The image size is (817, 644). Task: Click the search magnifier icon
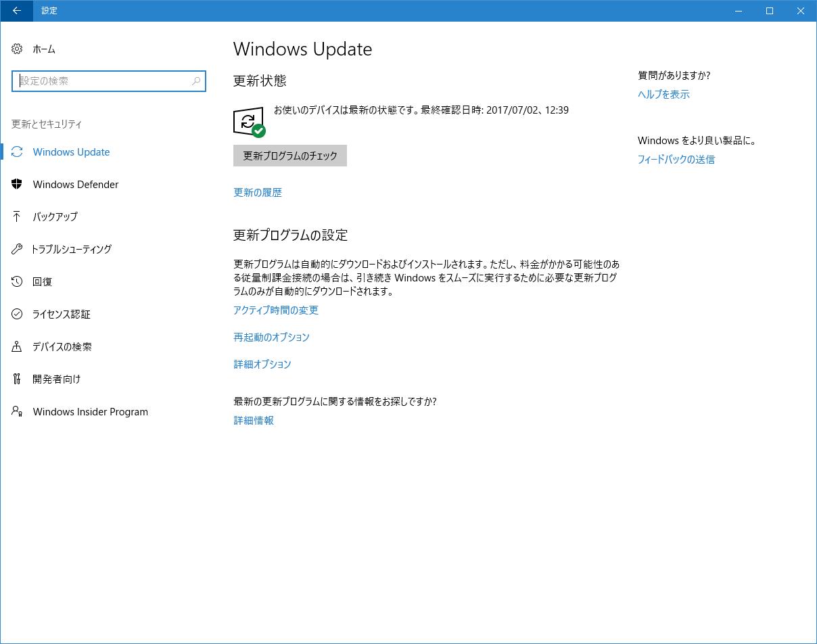coord(196,81)
